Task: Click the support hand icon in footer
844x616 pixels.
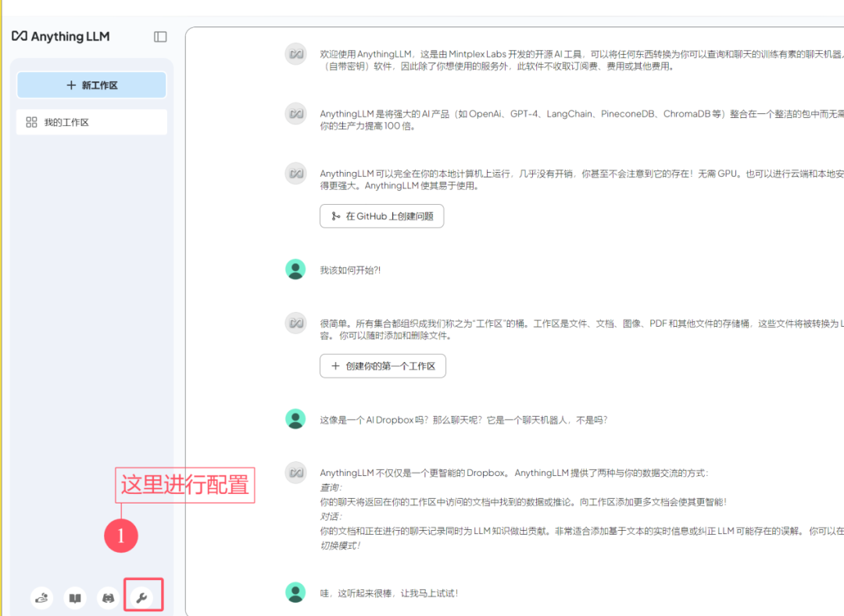Action: click(41, 598)
